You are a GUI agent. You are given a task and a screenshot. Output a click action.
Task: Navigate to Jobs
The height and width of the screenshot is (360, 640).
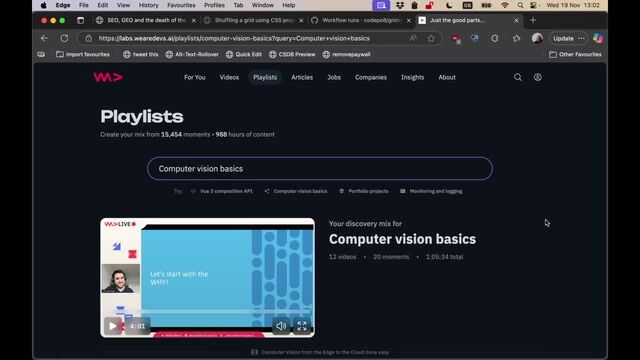pos(334,77)
